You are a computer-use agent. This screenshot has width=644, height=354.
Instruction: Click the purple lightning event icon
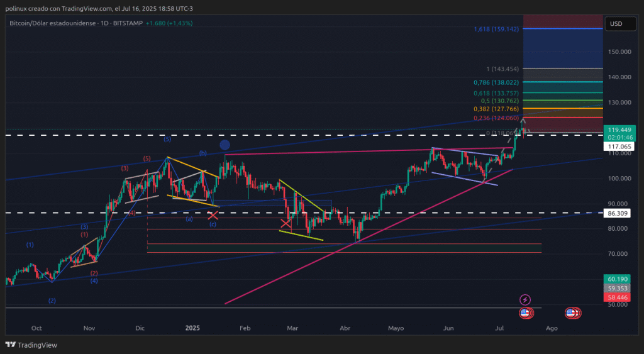525,301
